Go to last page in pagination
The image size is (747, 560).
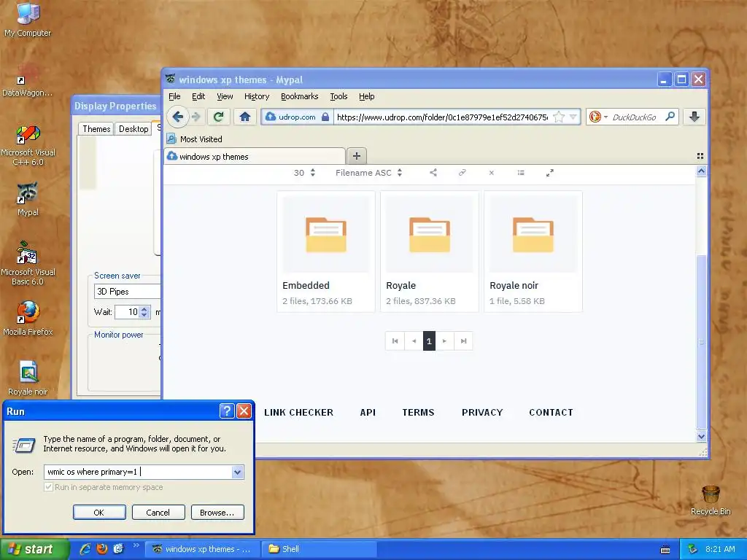463,341
